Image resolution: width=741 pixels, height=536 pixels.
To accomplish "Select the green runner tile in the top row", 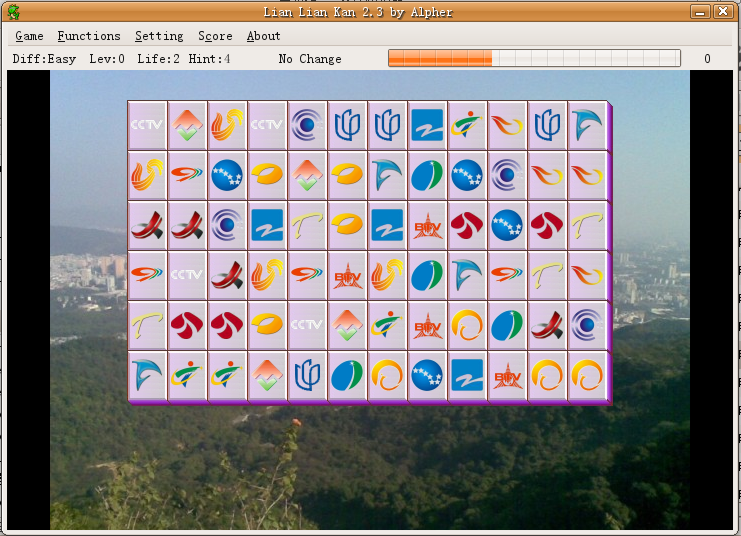I will click(x=467, y=125).
